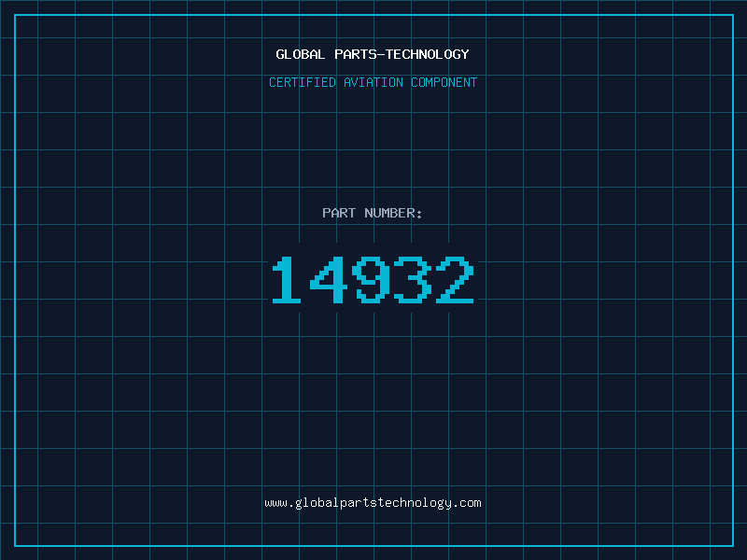The image size is (747, 560).
Task: Click the PART NUMBER: label
Action: pos(373,213)
